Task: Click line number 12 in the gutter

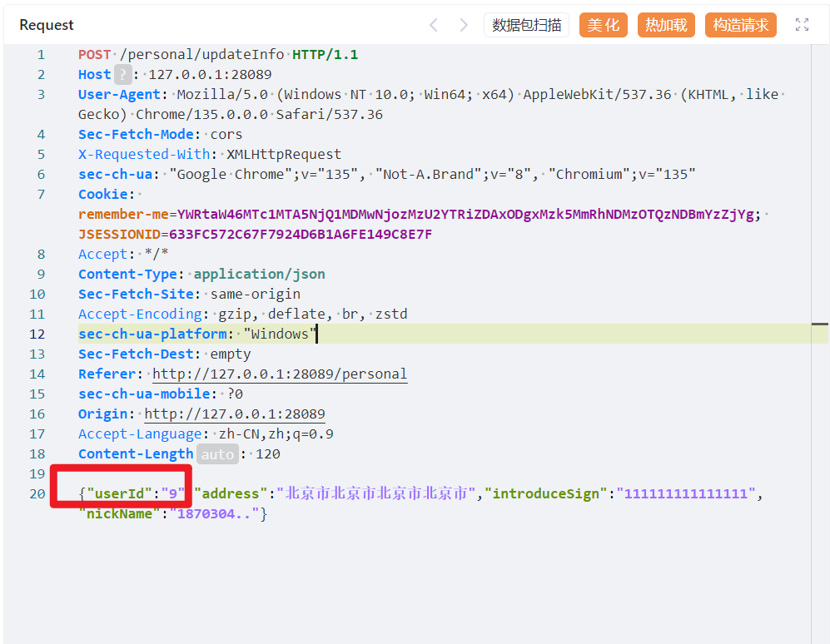Action: tap(37, 334)
